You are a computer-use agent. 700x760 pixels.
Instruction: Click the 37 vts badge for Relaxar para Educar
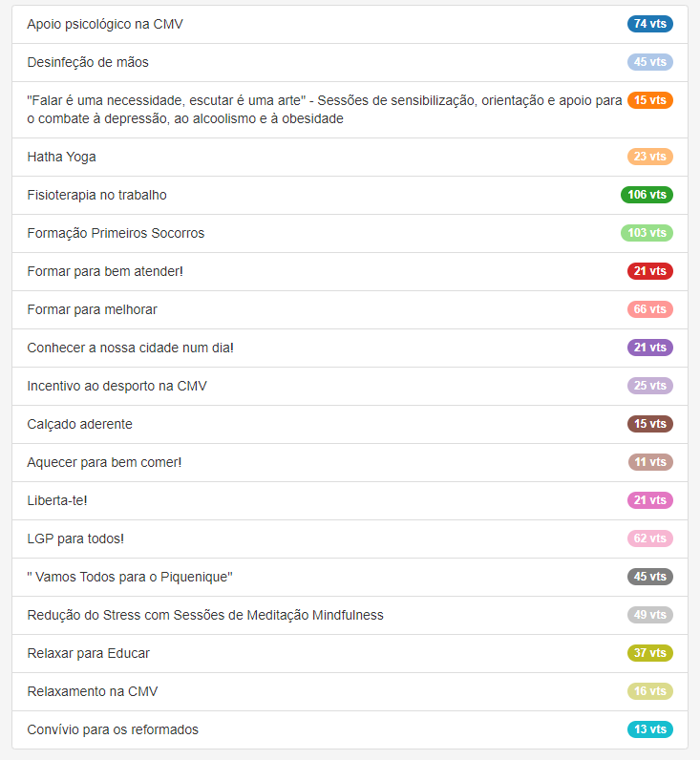coord(649,653)
